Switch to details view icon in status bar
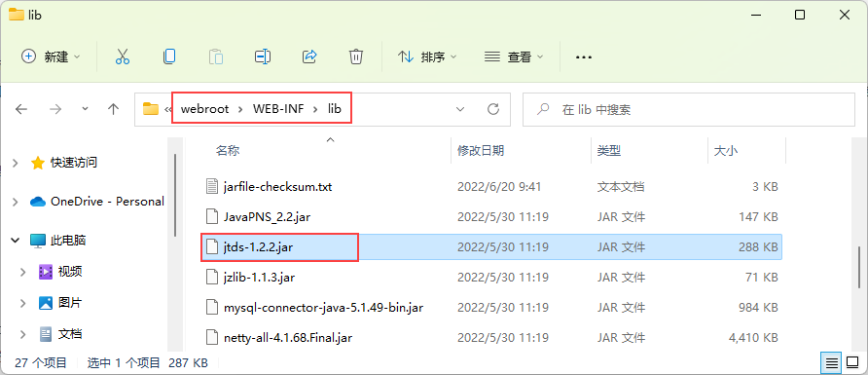 pyautogui.click(x=831, y=363)
